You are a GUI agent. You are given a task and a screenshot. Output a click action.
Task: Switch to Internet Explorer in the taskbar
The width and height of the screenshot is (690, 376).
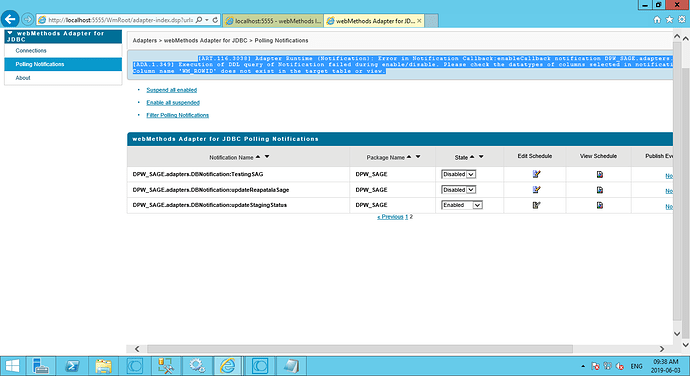(x=228, y=366)
